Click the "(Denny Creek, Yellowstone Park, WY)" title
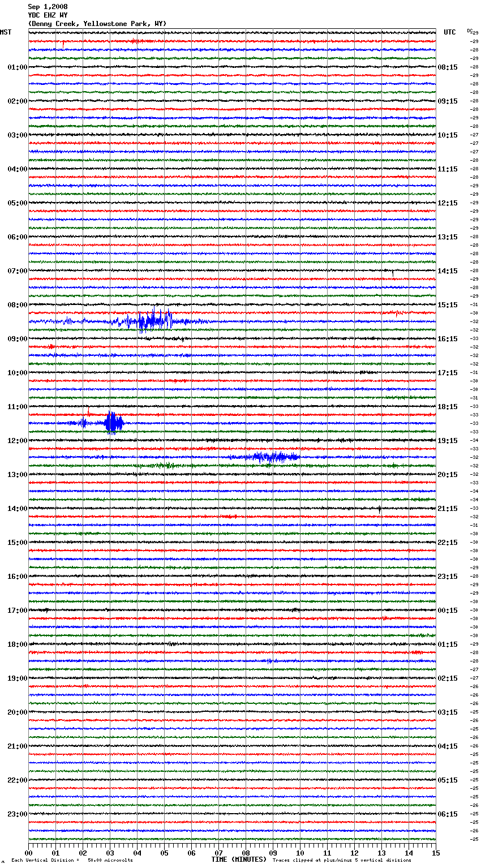The image size is (481, 868). [97, 24]
